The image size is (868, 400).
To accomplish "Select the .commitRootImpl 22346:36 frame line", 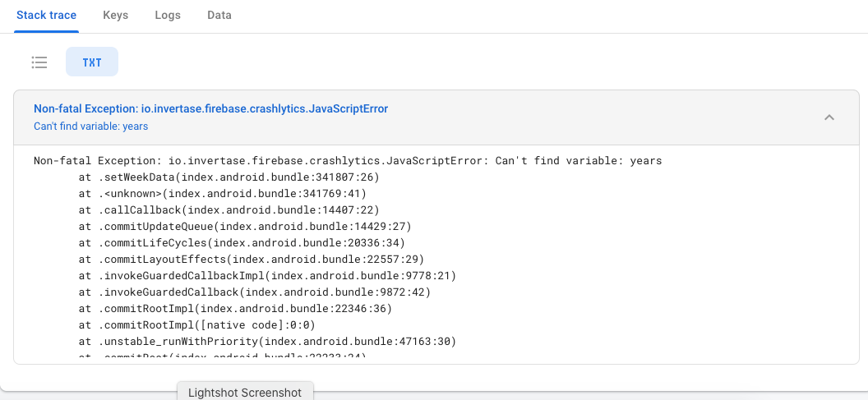I will click(x=235, y=308).
